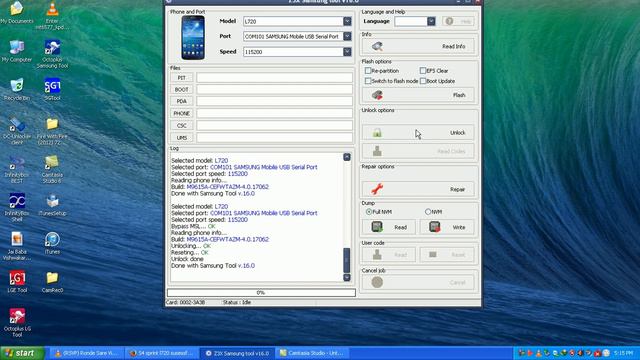Open My Documents desktop icon

(x=17, y=12)
